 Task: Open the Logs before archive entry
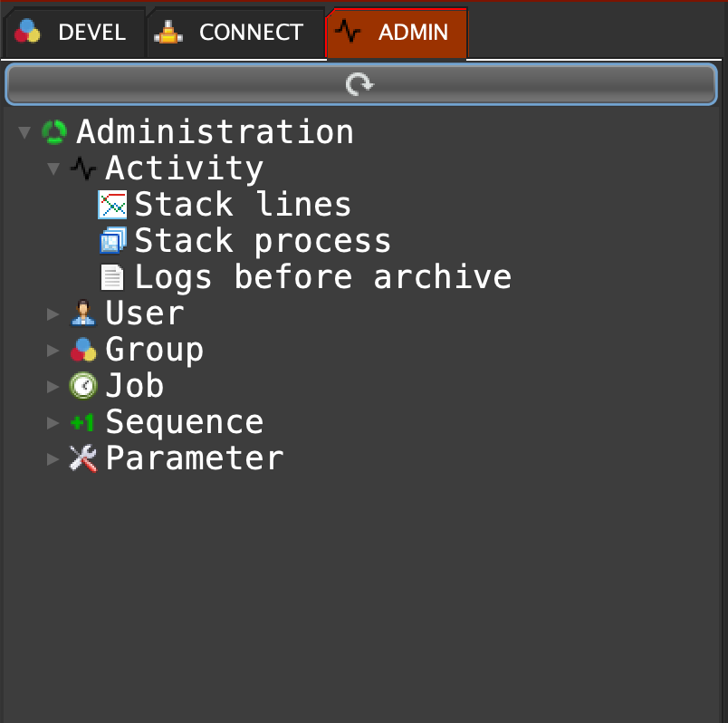click(x=322, y=277)
